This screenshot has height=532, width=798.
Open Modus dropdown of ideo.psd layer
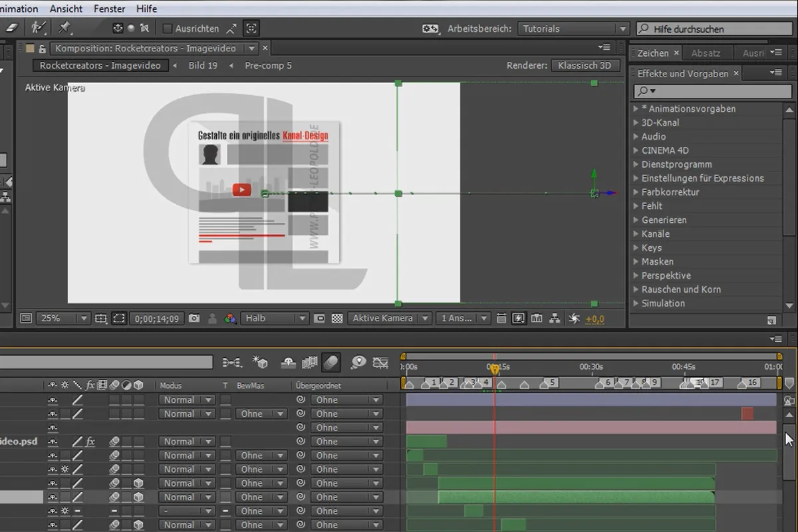pos(186,442)
